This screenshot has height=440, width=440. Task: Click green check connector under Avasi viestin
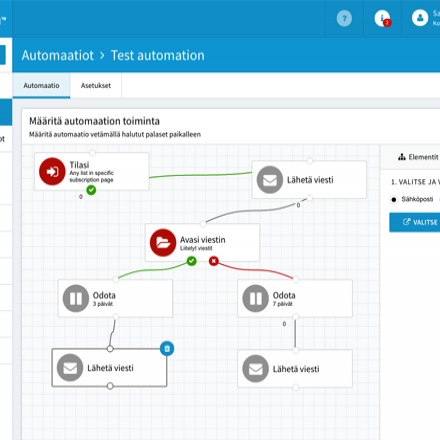(x=191, y=261)
